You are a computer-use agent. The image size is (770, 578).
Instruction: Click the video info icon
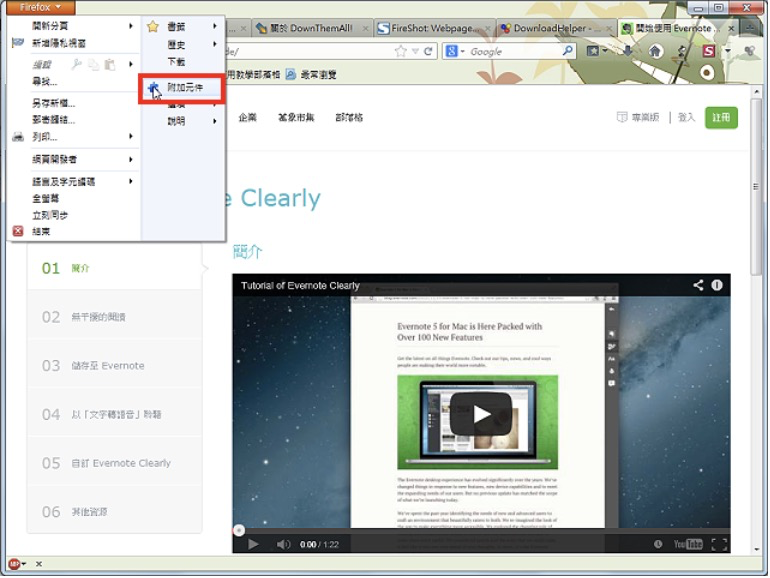717,285
